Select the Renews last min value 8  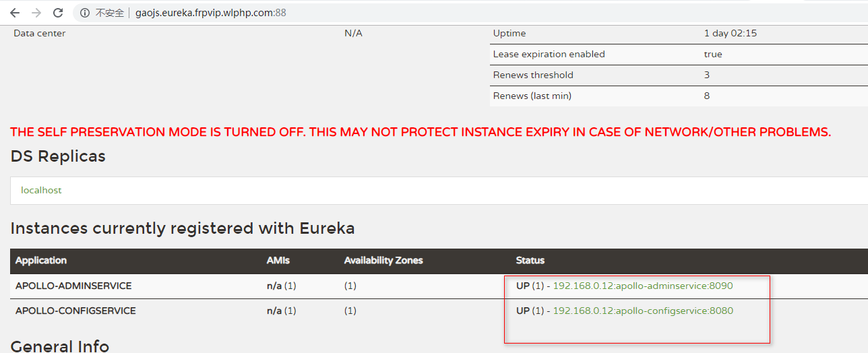pos(707,96)
